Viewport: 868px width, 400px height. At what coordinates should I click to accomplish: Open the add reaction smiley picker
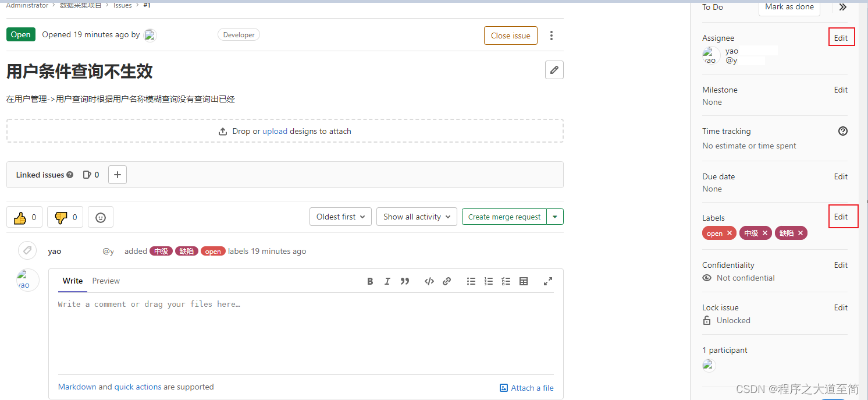101,217
